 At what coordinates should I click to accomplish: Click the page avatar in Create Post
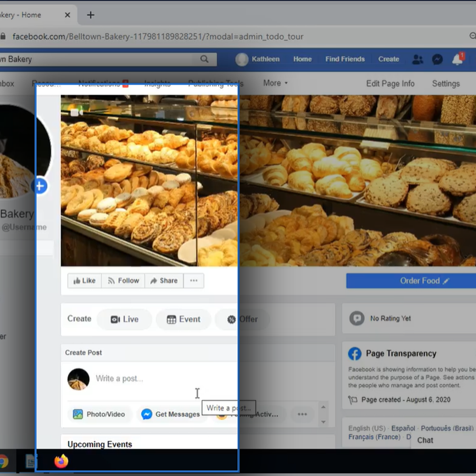click(x=78, y=379)
